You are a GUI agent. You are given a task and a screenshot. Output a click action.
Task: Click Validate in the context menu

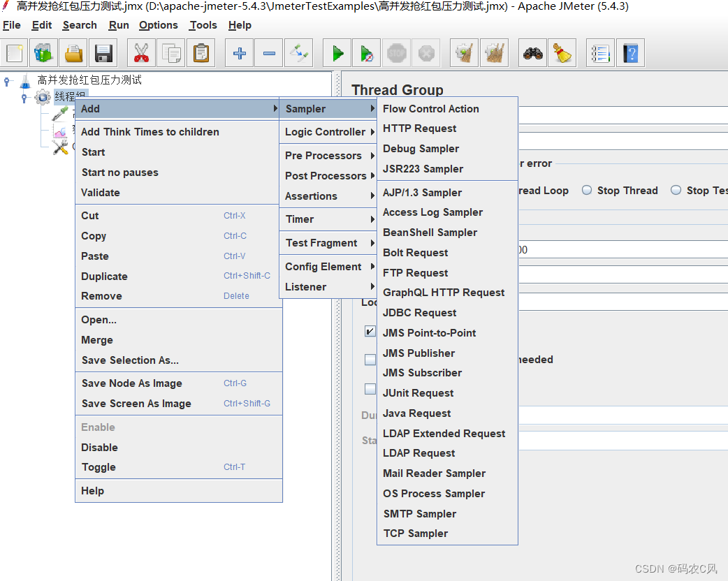tap(178, 193)
